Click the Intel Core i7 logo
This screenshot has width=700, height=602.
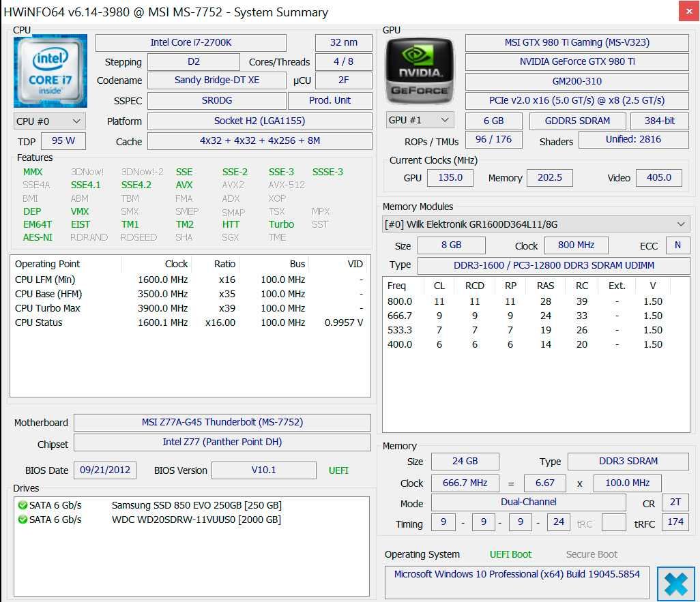click(x=50, y=71)
